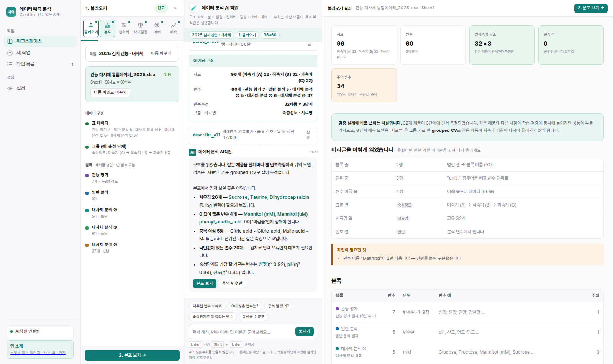Image resolution: width=613 pixels, height=364 pixels.
Task: Click the 숙성정도 tag in 그룹 열 row
Action: click(x=405, y=205)
